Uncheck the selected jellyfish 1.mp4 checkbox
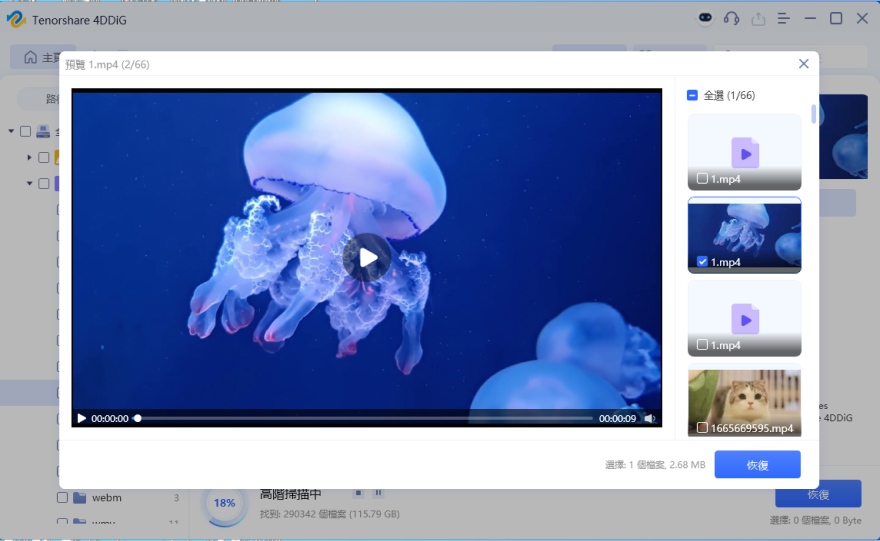Image resolution: width=880 pixels, height=541 pixels. tap(702, 262)
